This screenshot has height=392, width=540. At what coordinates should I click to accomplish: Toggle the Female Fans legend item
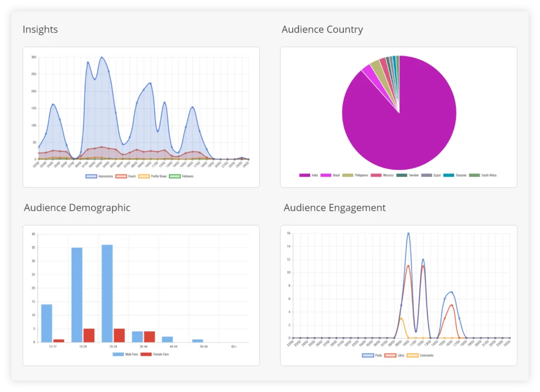point(155,355)
